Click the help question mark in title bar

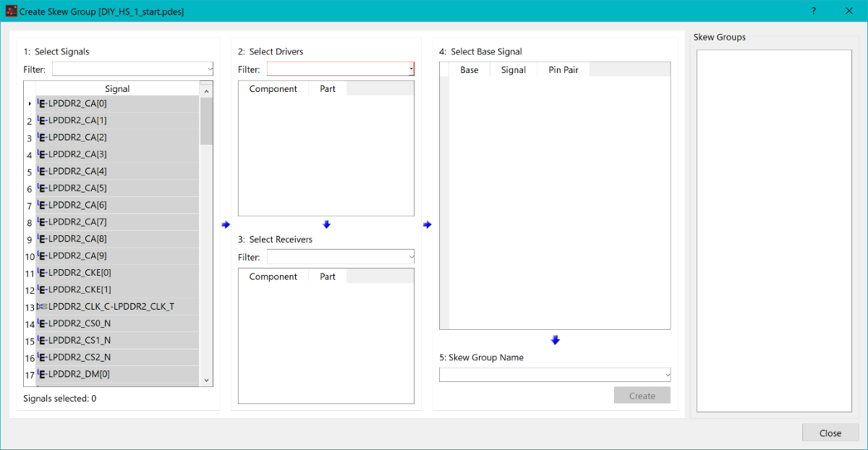coord(814,11)
